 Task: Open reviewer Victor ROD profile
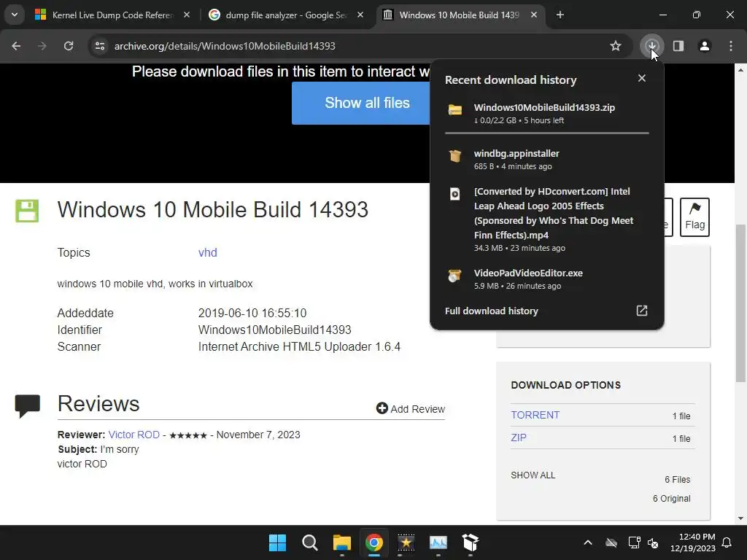click(134, 435)
